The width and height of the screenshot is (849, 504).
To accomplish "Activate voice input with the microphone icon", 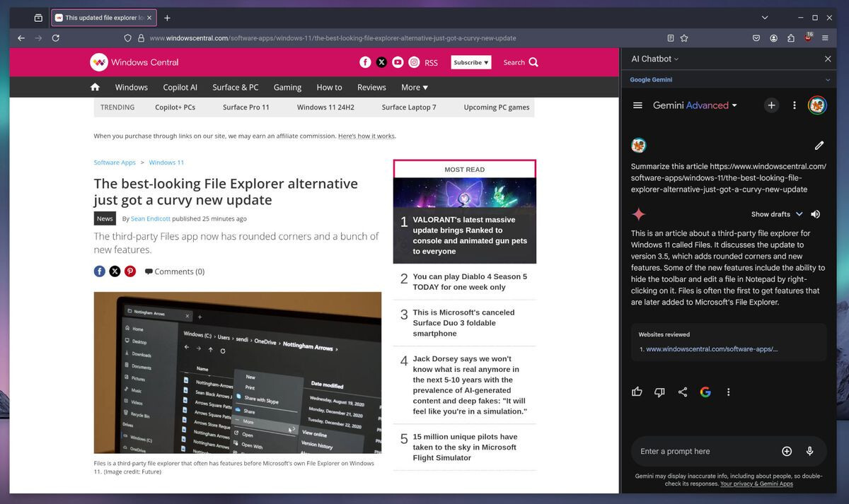I will [811, 450].
